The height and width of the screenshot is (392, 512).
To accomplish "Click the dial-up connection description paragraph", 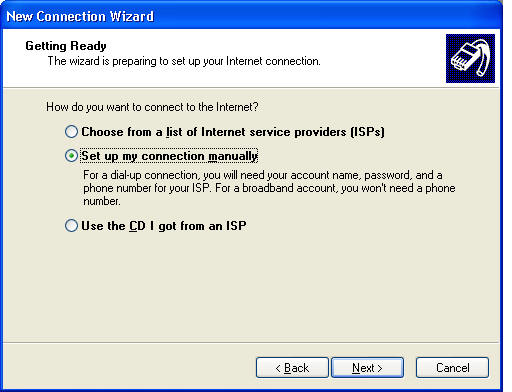I will pyautogui.click(x=269, y=188).
